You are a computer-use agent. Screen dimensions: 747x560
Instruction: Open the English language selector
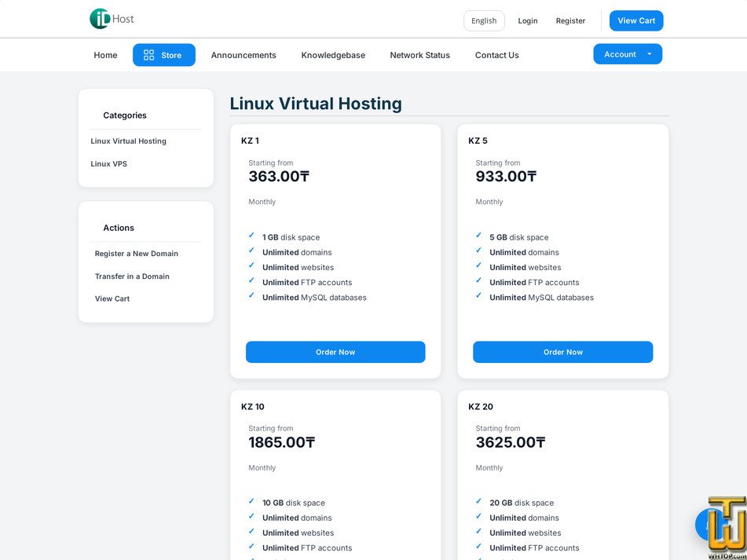tap(484, 20)
